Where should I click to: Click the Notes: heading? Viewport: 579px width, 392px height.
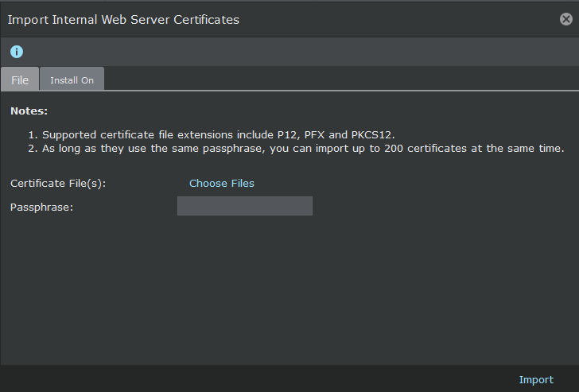click(x=29, y=111)
